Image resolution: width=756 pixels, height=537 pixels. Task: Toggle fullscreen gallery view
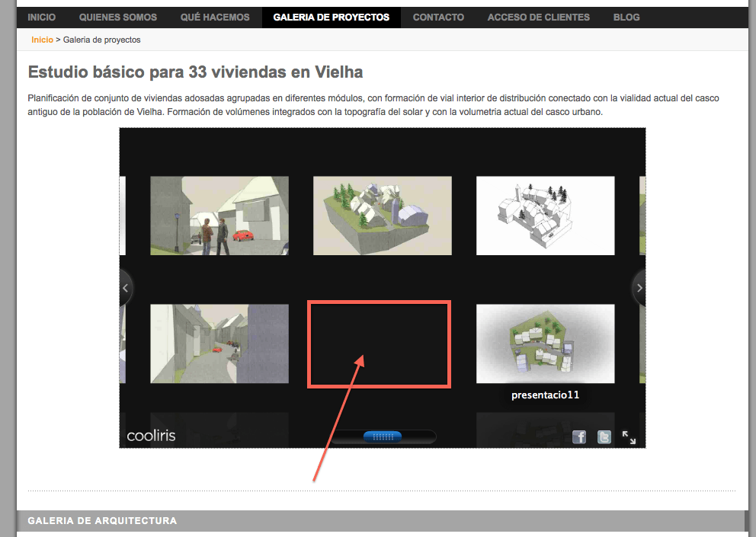629,437
